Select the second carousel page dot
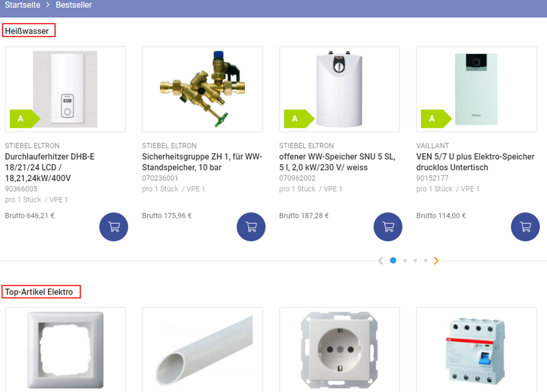Image resolution: width=547 pixels, height=392 pixels. 405,260
